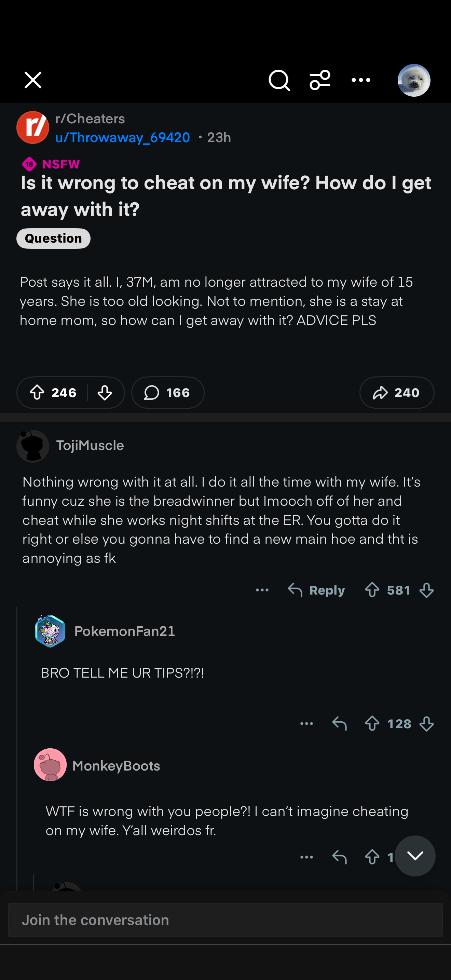Open more options on TojiMuscle's comment
This screenshot has height=980, width=451.
(262, 590)
